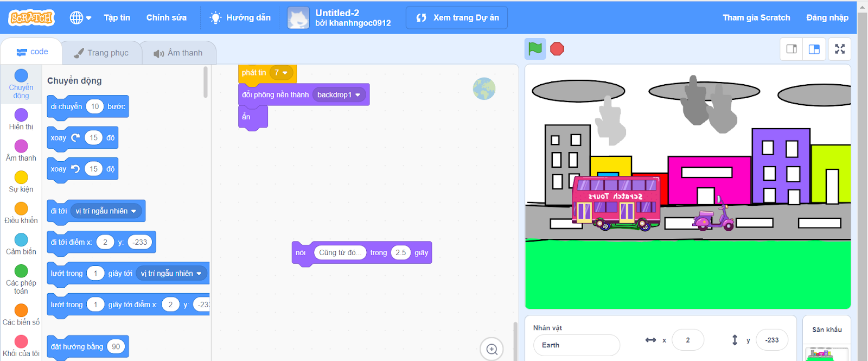Start project with green flag
Screen dimensions: 868x361
tap(535, 49)
